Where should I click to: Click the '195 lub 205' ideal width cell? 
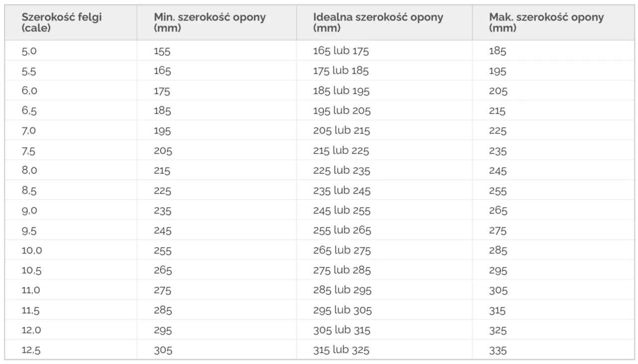click(342, 111)
